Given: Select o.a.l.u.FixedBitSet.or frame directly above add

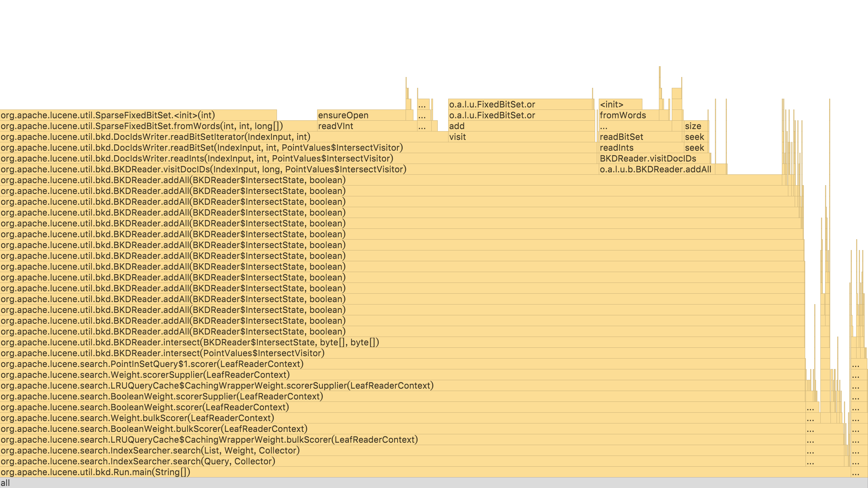Looking at the screenshot, I should (x=521, y=115).
